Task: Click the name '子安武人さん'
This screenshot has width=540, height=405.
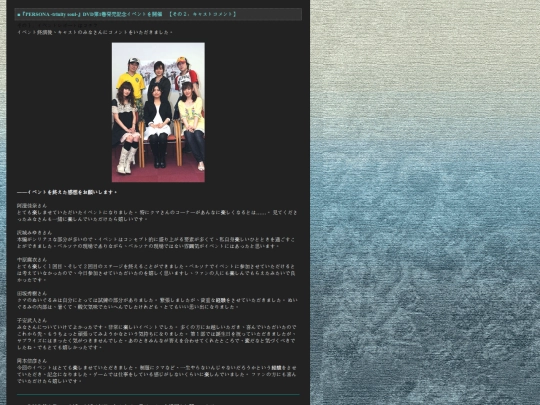Action: pyautogui.click(x=32, y=320)
